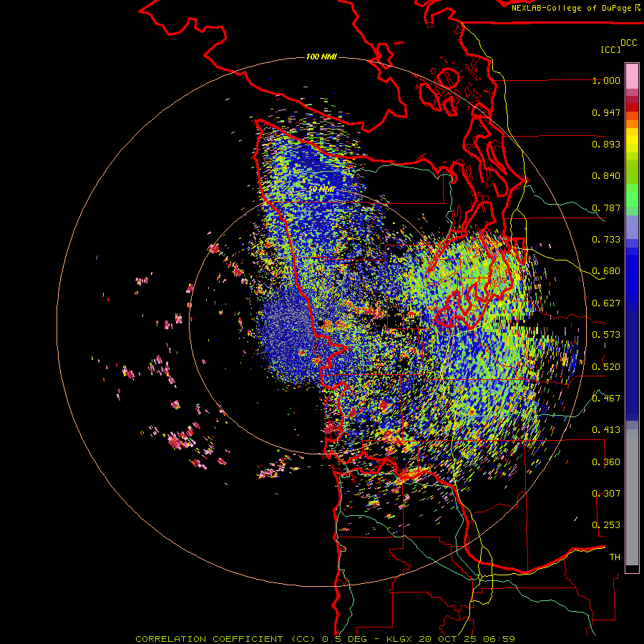Image resolution: width=644 pixels, height=644 pixels.
Task: Select the 0.520 legend value
Action: click(x=606, y=367)
